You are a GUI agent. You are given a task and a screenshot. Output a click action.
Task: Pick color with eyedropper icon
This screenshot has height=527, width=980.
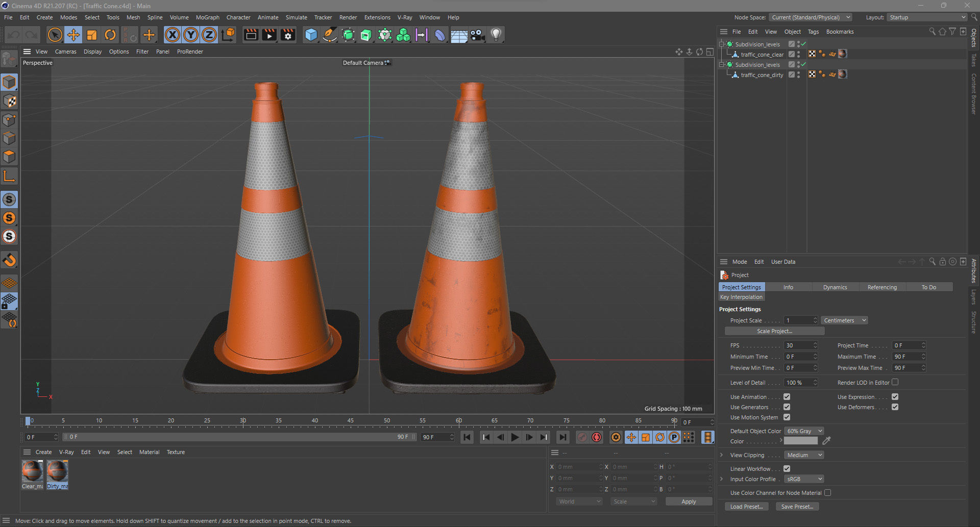pyautogui.click(x=826, y=441)
